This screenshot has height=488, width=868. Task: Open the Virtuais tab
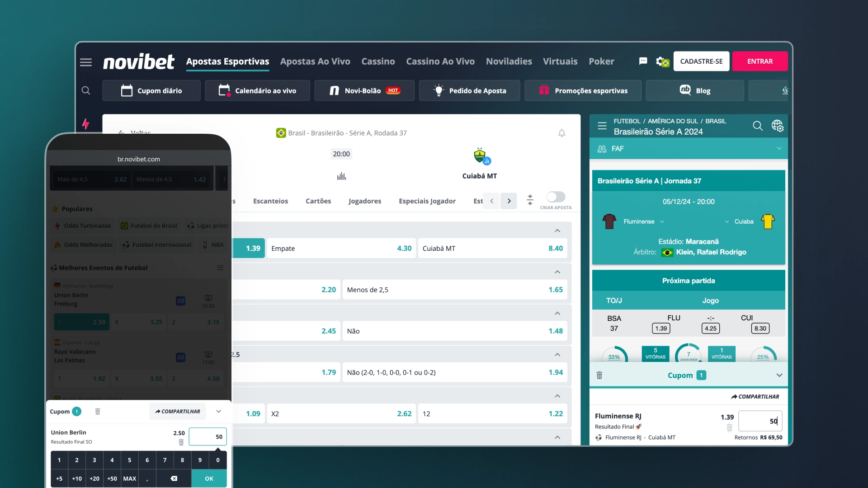(x=560, y=61)
